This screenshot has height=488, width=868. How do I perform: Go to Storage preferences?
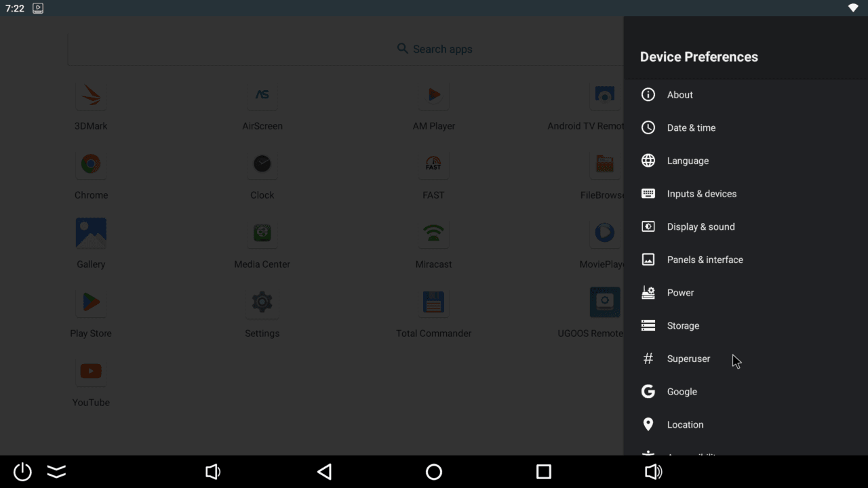683,326
